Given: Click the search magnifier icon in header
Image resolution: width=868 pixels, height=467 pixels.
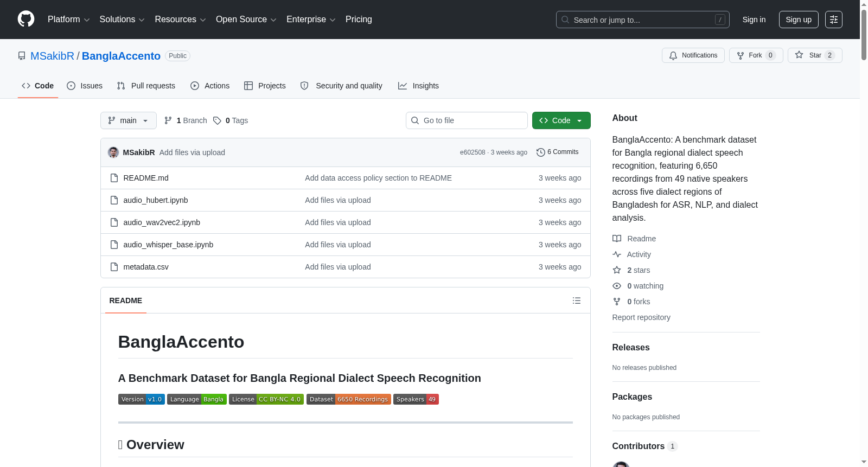Looking at the screenshot, I should (565, 20).
